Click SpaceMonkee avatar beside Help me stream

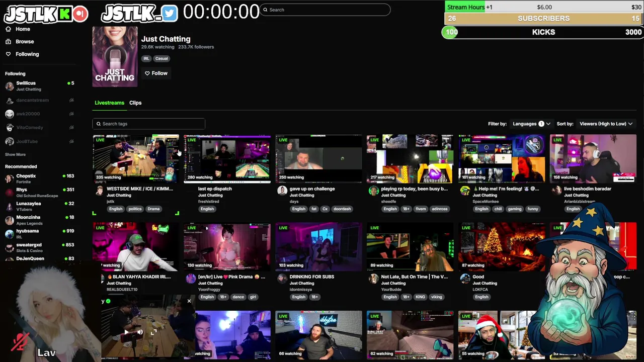coord(465,191)
